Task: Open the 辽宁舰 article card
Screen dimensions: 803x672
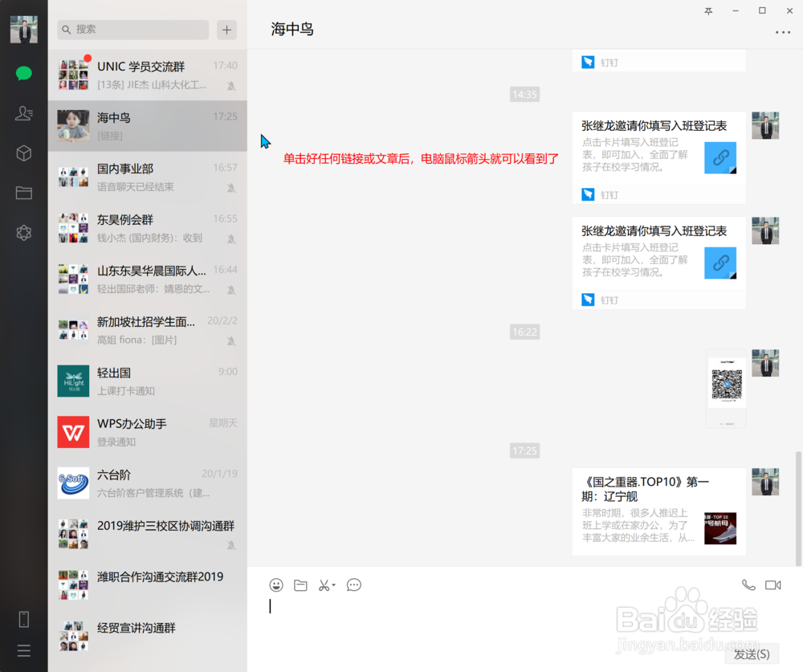Action: pos(658,511)
